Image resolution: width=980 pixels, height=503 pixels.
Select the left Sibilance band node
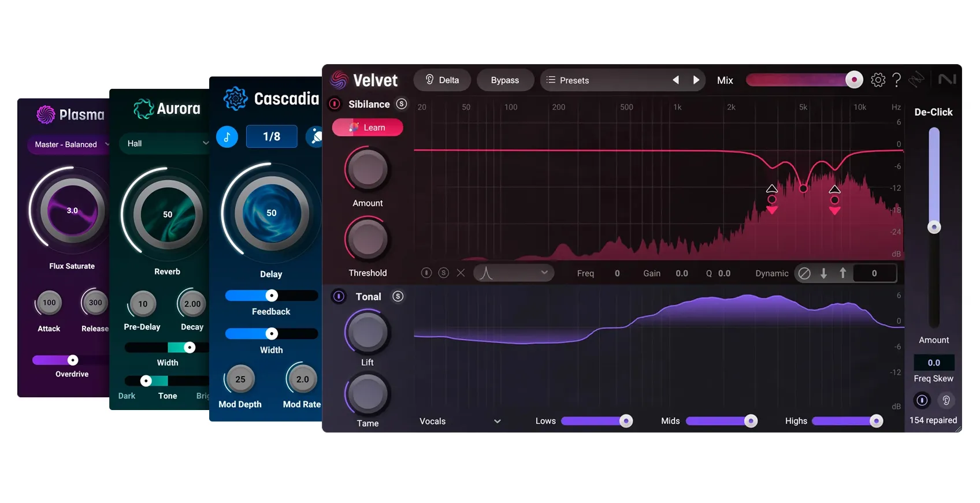pyautogui.click(x=772, y=200)
